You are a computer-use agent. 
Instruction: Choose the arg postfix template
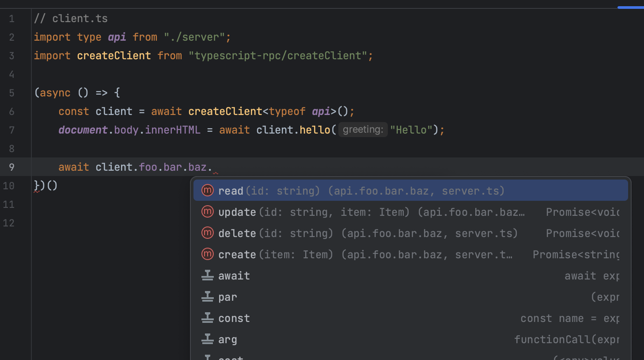point(410,339)
